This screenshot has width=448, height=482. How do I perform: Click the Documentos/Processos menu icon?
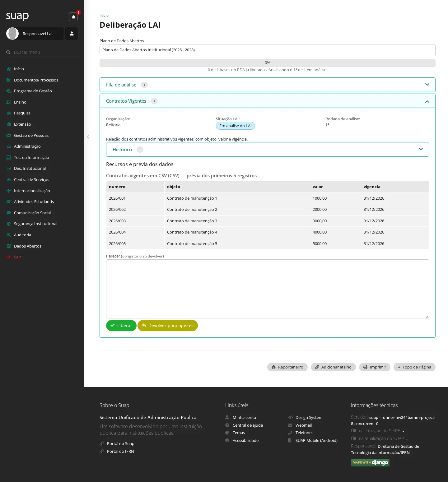(9, 80)
